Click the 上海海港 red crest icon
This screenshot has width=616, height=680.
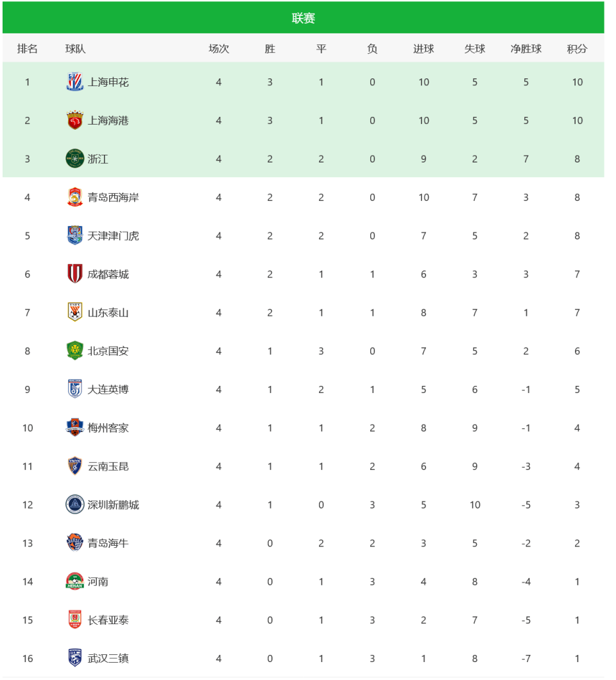coord(75,121)
